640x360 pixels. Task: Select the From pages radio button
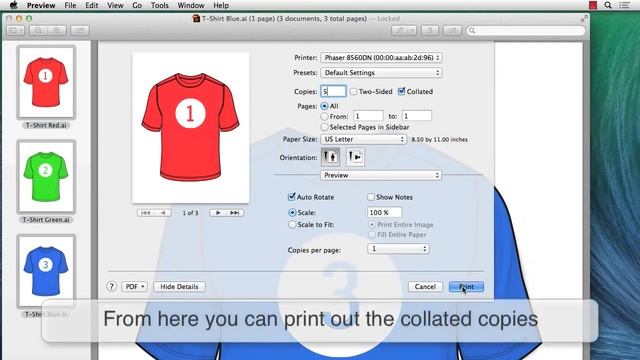tap(324, 117)
